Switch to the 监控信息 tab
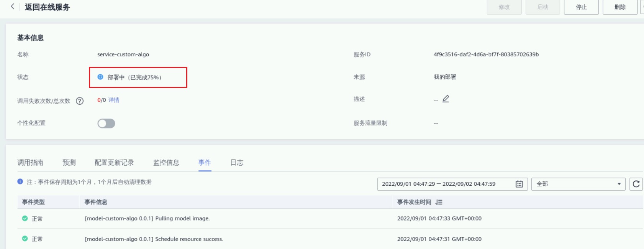Image resolution: width=644 pixels, height=249 pixels. pos(166,163)
